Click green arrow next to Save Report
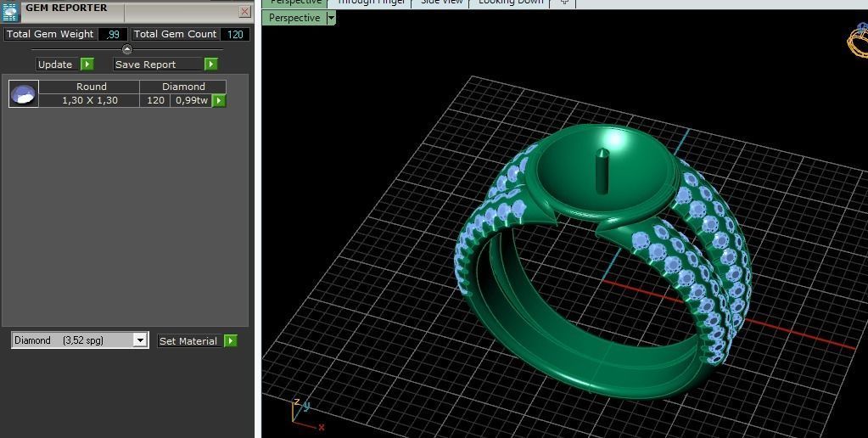The height and width of the screenshot is (438, 868). click(x=211, y=65)
